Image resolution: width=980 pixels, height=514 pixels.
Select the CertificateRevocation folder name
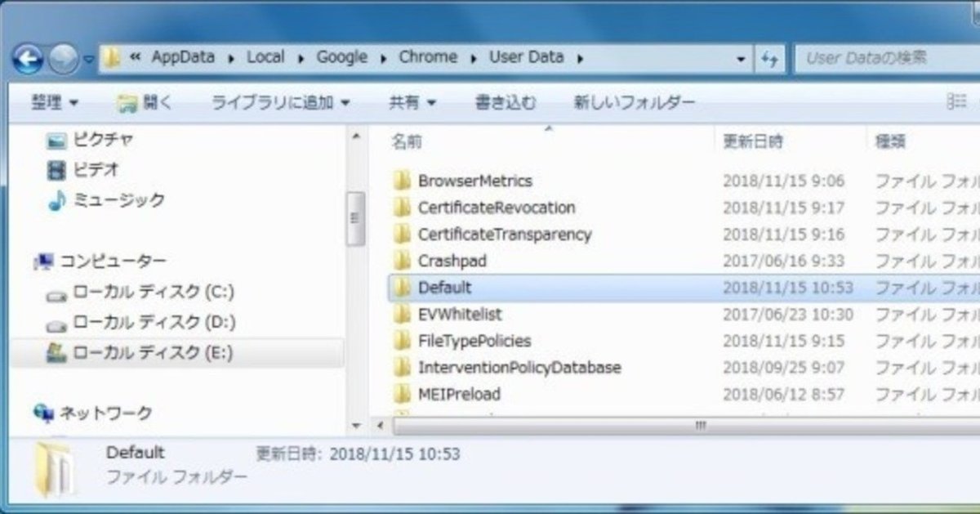coord(497,208)
